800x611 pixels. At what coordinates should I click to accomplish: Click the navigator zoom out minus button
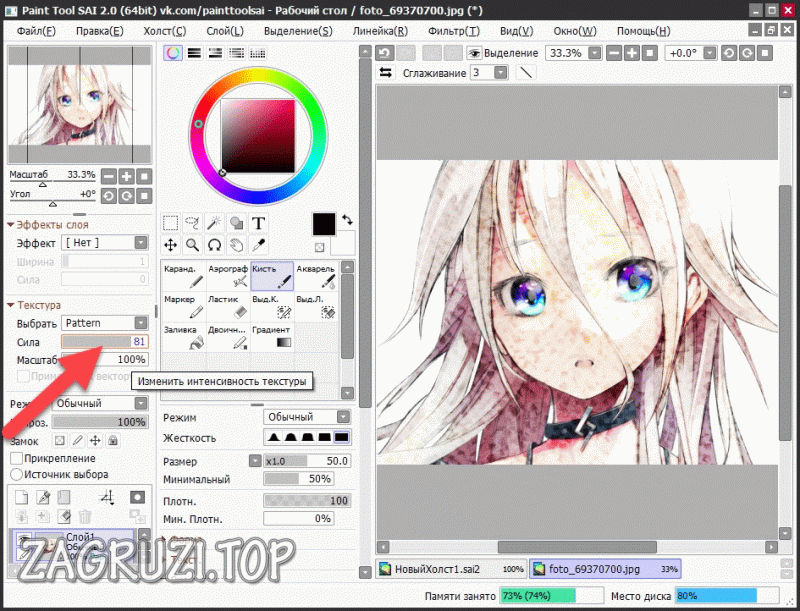click(x=109, y=176)
